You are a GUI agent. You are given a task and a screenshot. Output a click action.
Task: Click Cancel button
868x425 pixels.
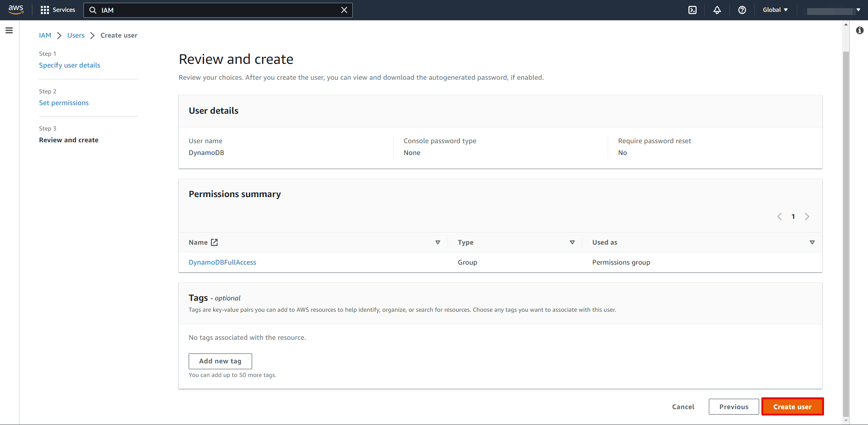pos(683,407)
